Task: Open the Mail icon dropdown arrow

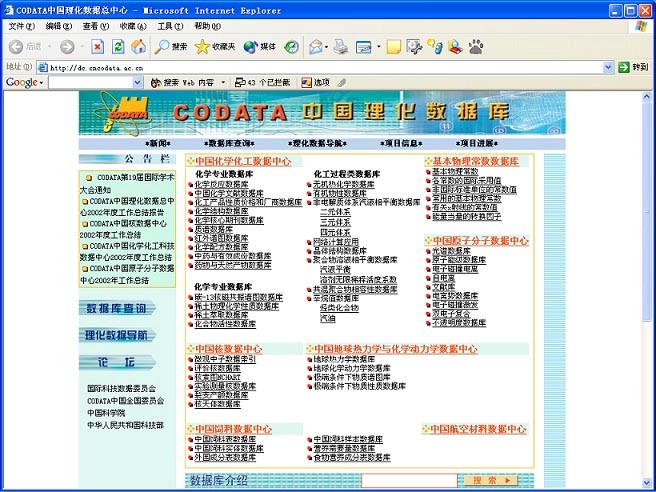Action: (x=326, y=46)
